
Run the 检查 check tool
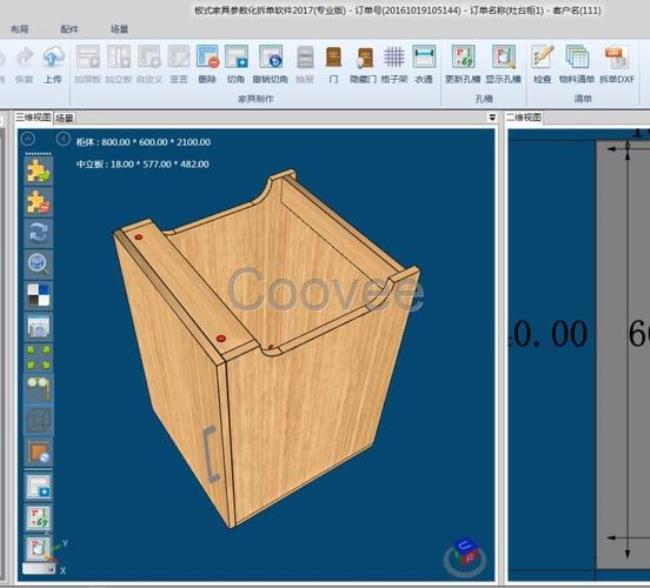(542, 57)
